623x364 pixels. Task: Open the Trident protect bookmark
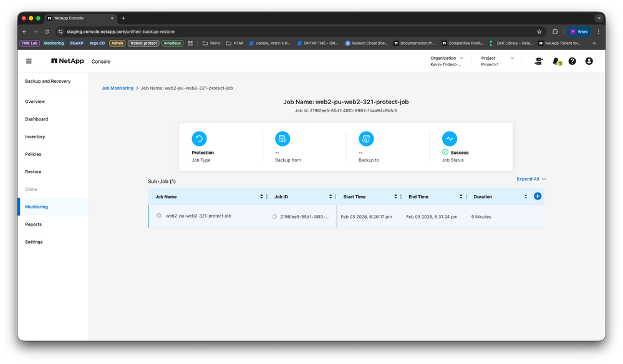[143, 43]
